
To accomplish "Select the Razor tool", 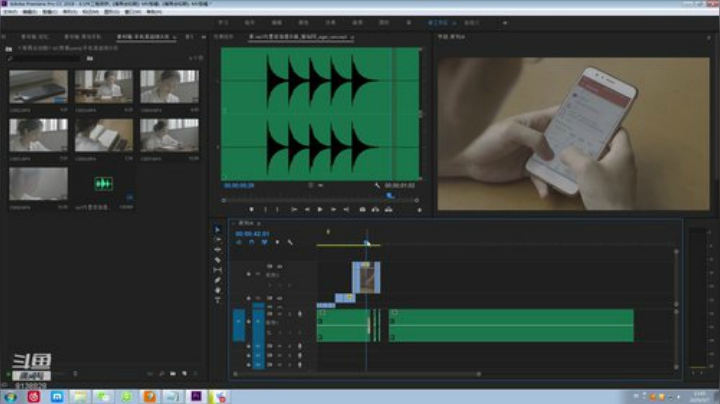I will [217, 260].
